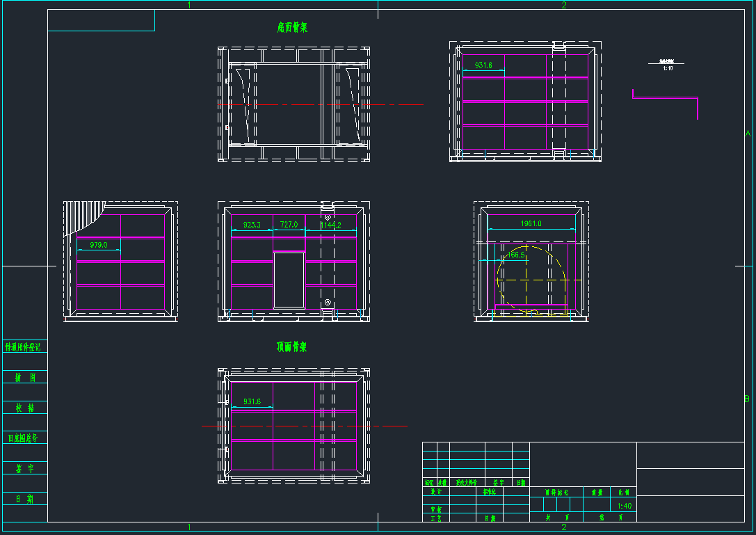This screenshot has width=756, height=535.
Task: Click the 工艺 row of title block
Action: click(435, 517)
